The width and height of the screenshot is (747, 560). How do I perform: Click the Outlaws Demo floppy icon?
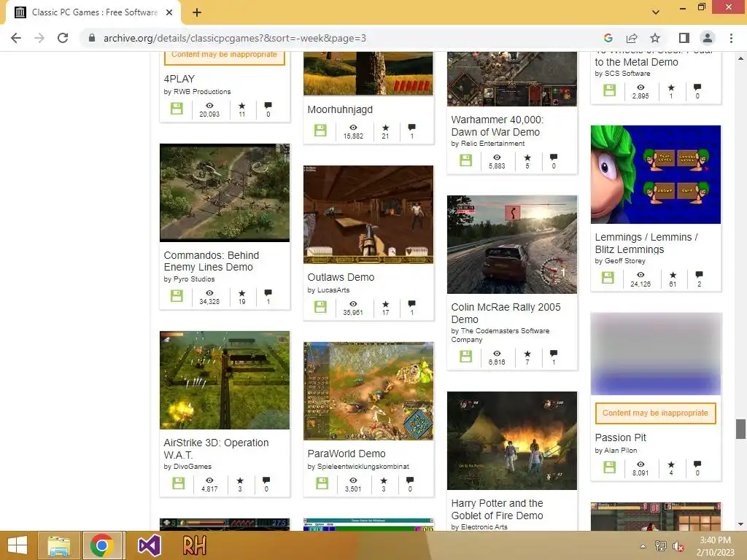[x=321, y=307]
